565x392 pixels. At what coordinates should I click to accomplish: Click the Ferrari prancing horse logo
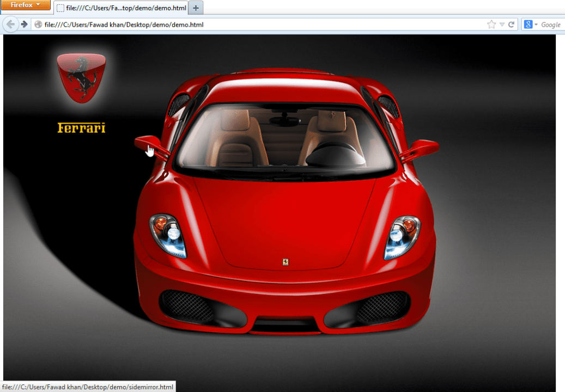coord(81,76)
